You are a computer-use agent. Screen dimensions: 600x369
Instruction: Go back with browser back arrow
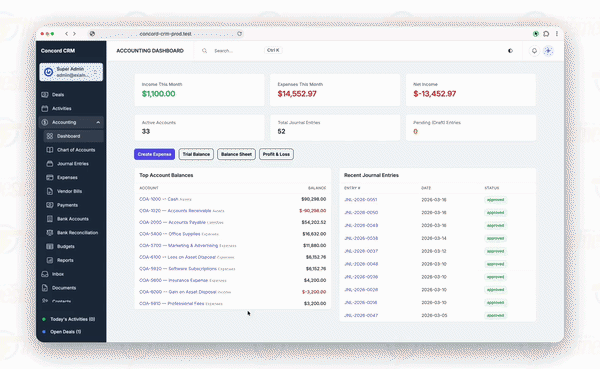point(67,34)
